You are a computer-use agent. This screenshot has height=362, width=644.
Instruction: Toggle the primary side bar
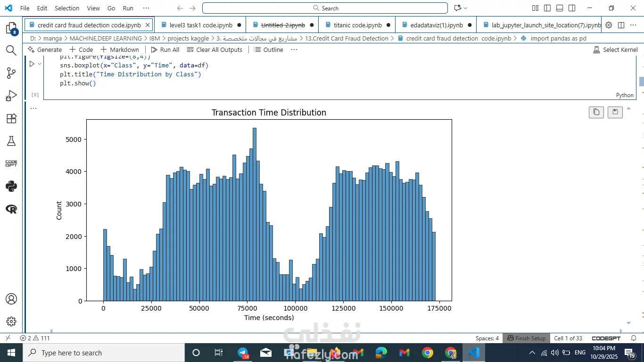click(547, 8)
